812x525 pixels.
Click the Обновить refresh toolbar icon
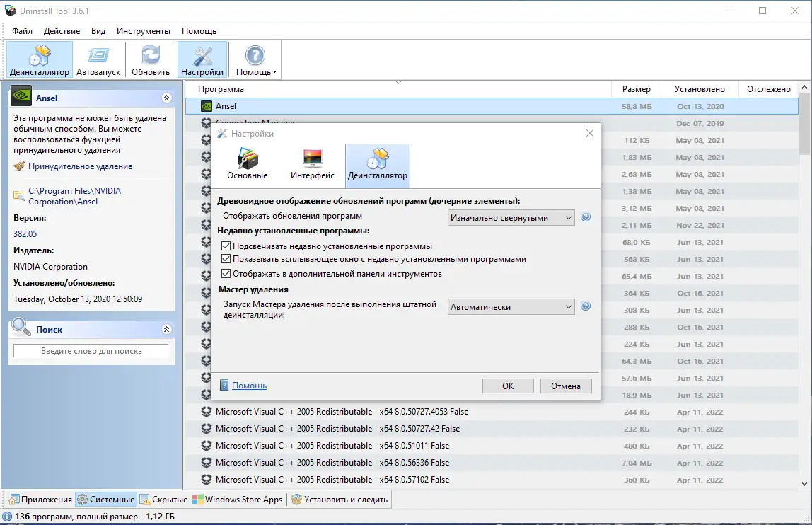point(151,60)
